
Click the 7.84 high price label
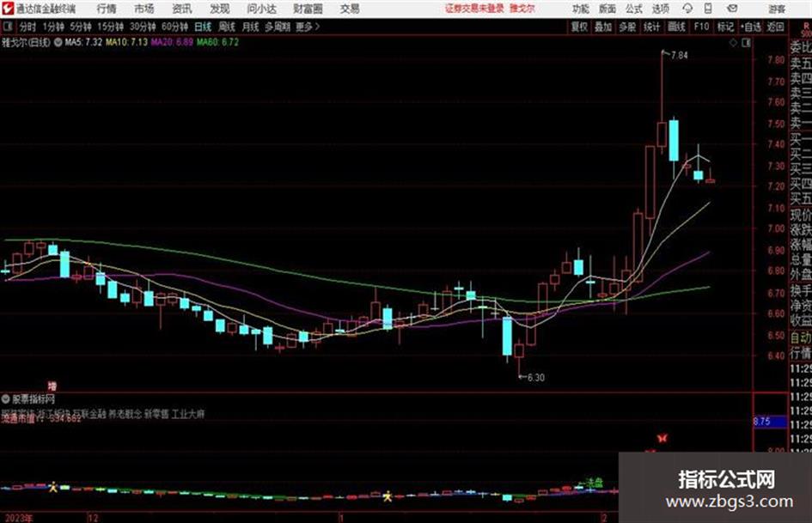tap(680, 56)
